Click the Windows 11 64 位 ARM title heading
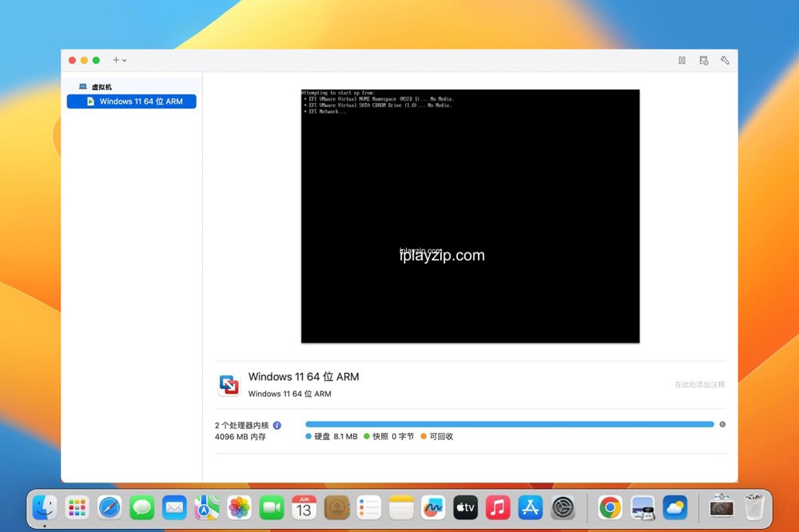The height and width of the screenshot is (532, 799). click(304, 376)
